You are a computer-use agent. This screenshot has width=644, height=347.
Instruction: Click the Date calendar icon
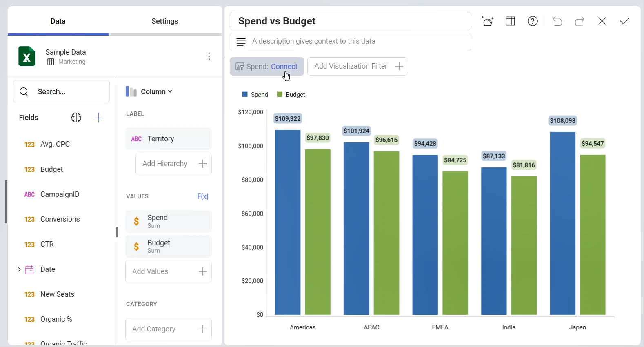[29, 269]
